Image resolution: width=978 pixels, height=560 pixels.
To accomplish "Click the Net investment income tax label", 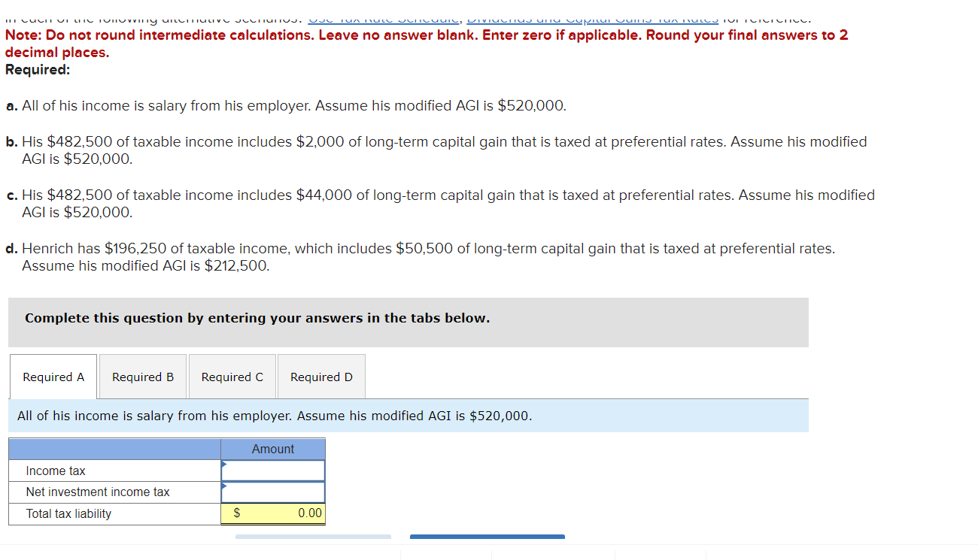I will click(98, 492).
